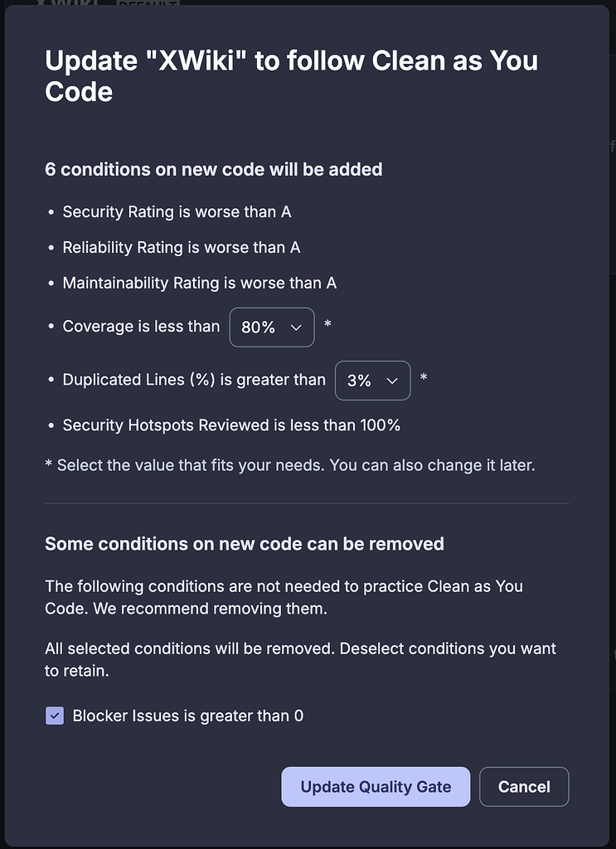Select 'Security Hotspots Reviewed is less than 100%' item
Image resolution: width=616 pixels, height=849 pixels.
coord(231,425)
